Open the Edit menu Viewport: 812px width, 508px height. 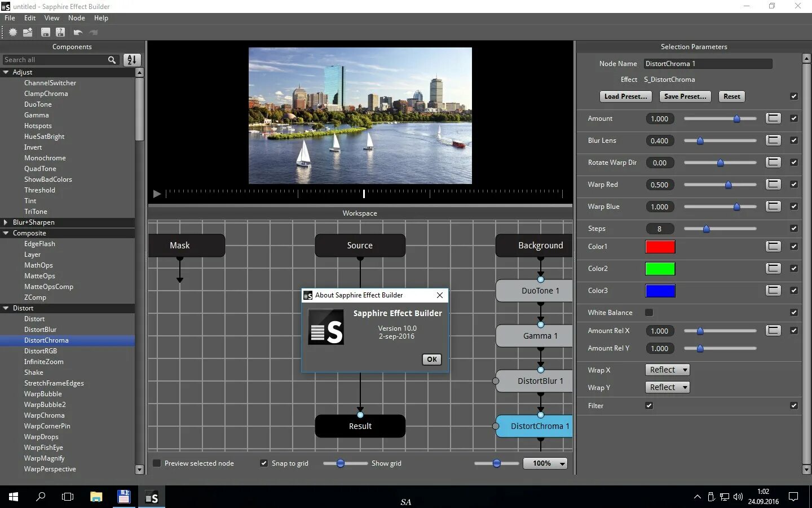(x=30, y=18)
